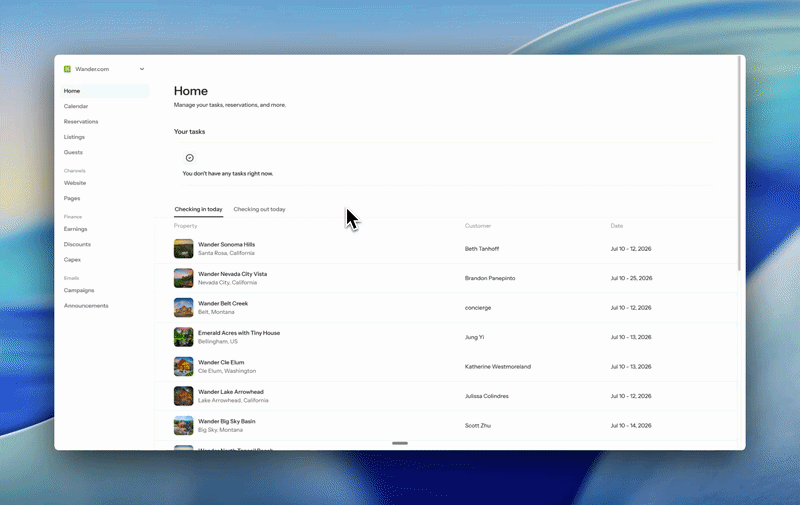Screen dimensions: 800x505
Task: Open Earnings under Finance
Action: (x=76, y=229)
